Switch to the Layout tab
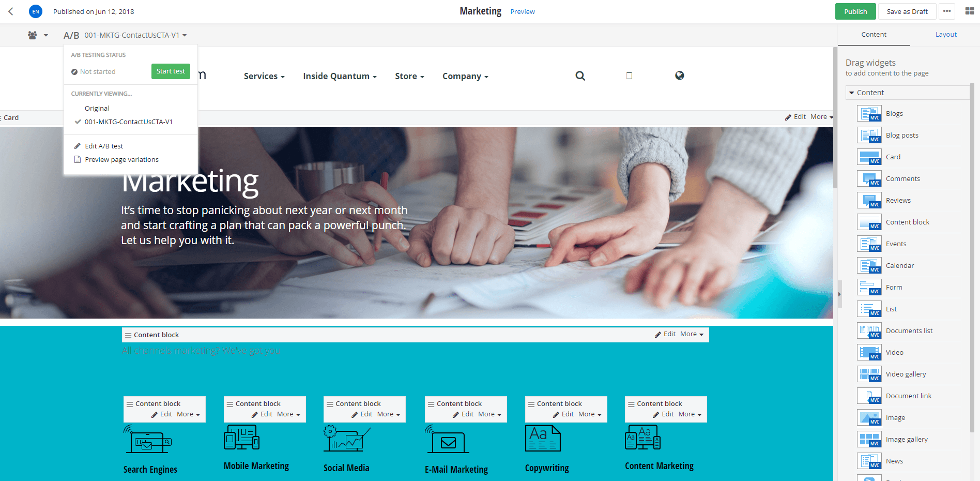 [945, 35]
